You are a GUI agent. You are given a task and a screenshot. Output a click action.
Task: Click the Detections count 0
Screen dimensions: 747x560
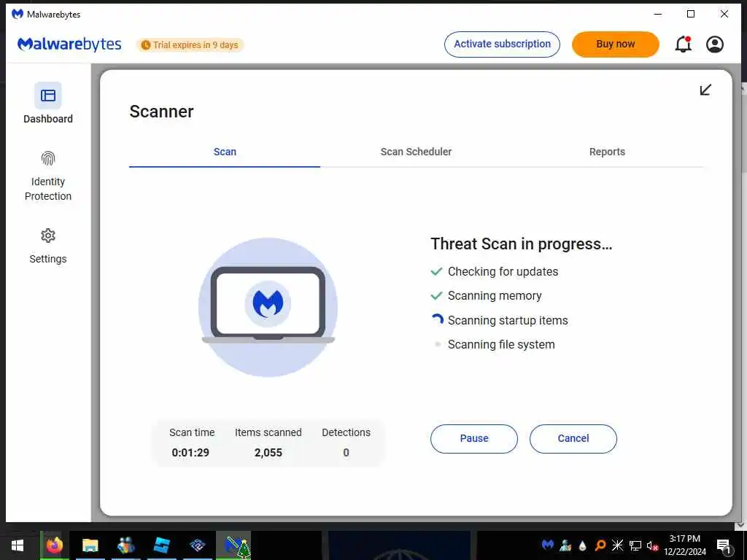click(347, 452)
